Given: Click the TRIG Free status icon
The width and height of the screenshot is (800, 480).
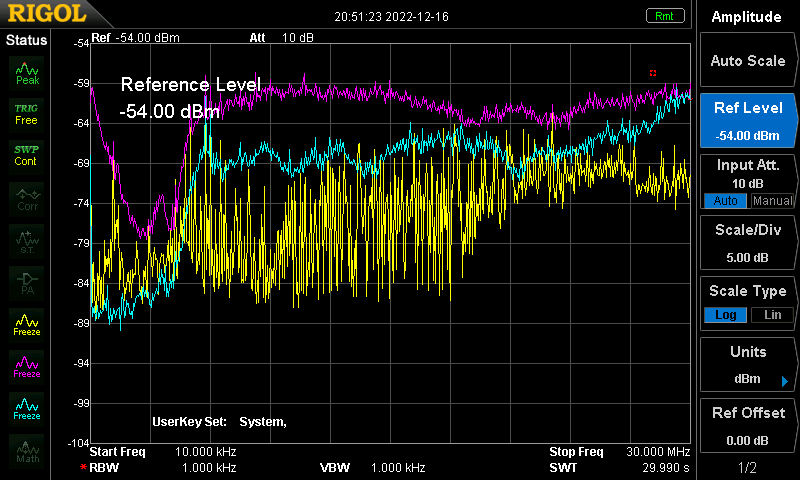Looking at the screenshot, I should pyautogui.click(x=27, y=114).
